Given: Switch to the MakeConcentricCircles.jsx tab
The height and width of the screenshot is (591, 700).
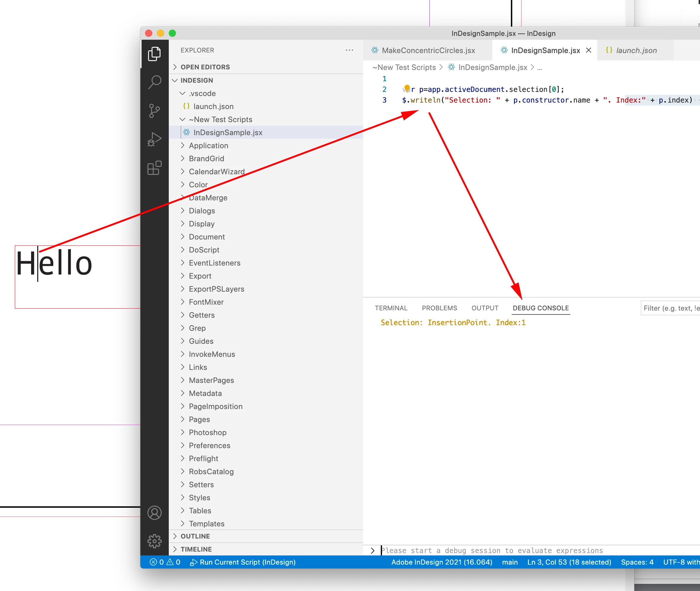Looking at the screenshot, I should point(428,50).
